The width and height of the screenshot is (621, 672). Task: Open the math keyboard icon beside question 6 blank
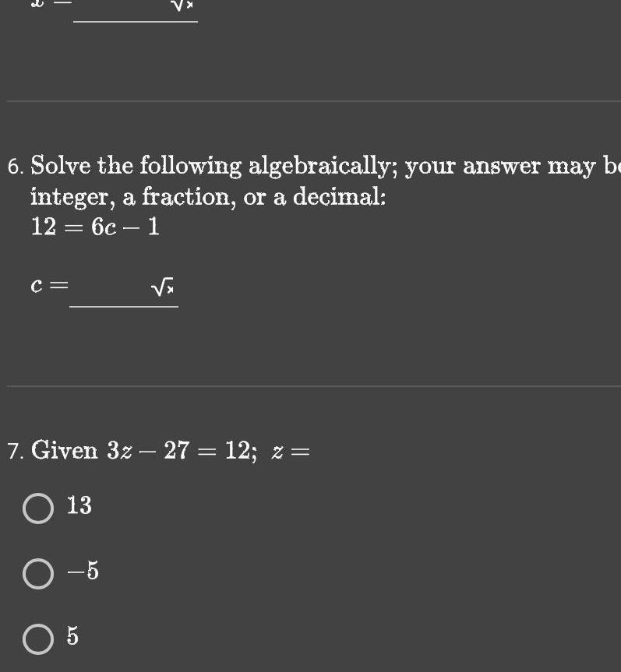pyautogui.click(x=161, y=286)
